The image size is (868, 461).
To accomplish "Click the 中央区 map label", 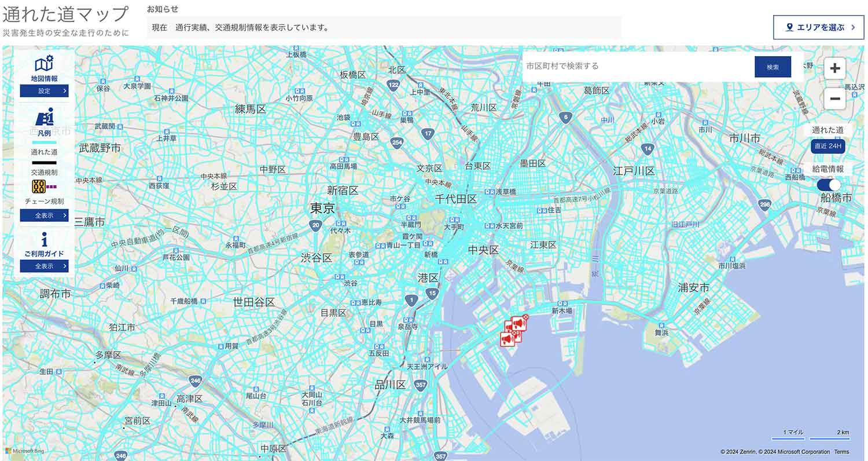I will 483,250.
